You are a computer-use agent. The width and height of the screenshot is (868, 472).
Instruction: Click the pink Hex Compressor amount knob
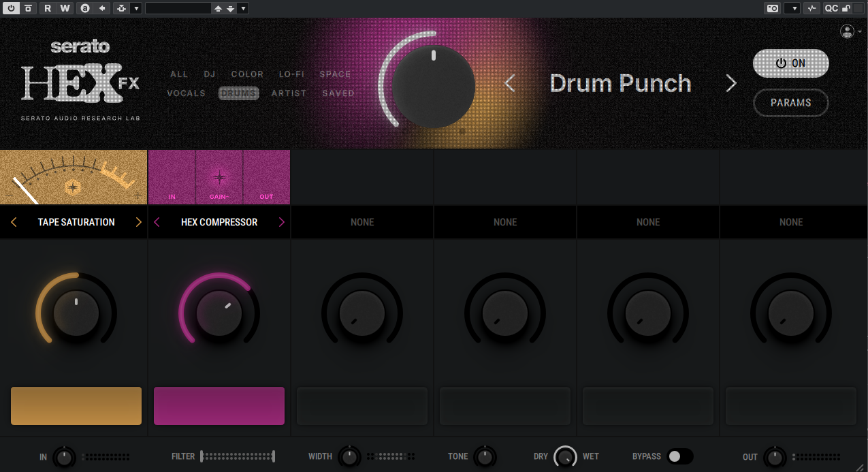[x=219, y=313]
